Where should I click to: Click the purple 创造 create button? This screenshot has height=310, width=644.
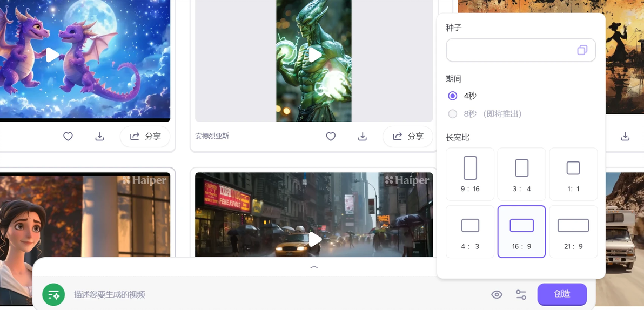[x=562, y=294]
